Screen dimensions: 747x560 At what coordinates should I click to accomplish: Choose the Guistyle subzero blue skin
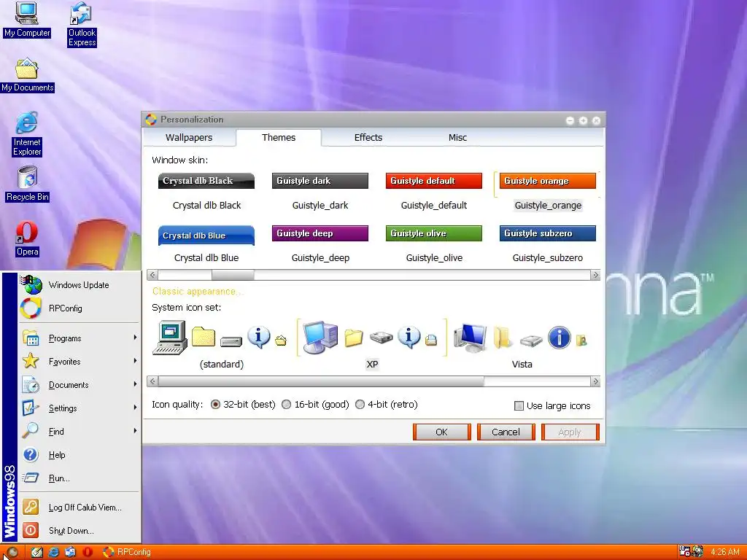[548, 244]
